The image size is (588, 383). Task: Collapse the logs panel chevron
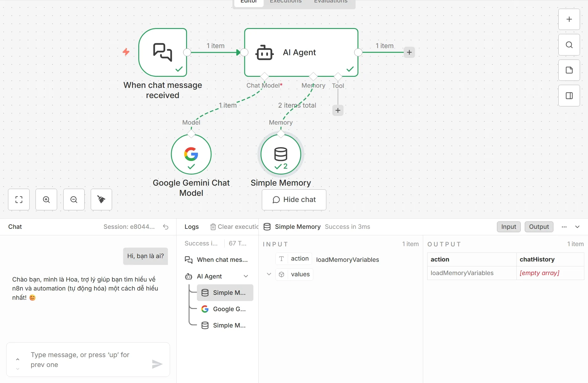coord(577,227)
